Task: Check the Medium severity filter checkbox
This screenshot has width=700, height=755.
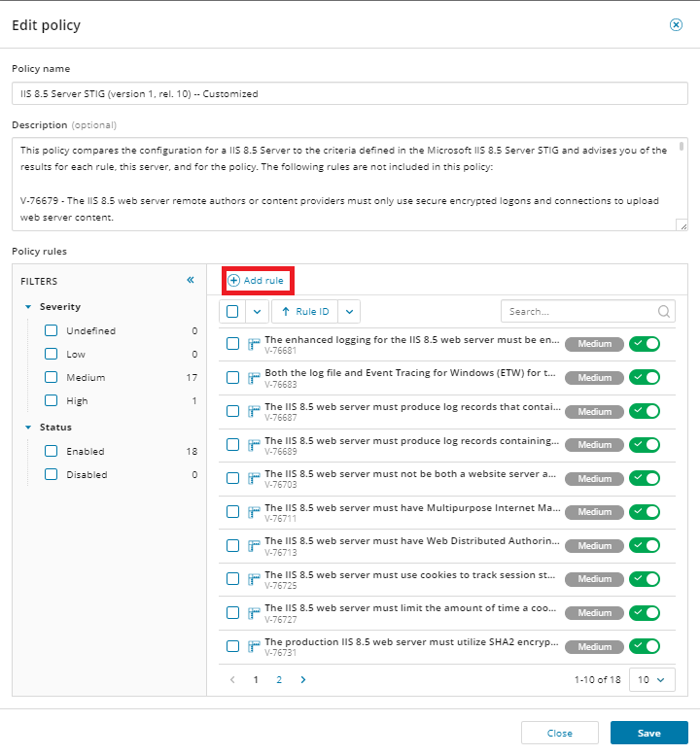Action: tap(52, 377)
